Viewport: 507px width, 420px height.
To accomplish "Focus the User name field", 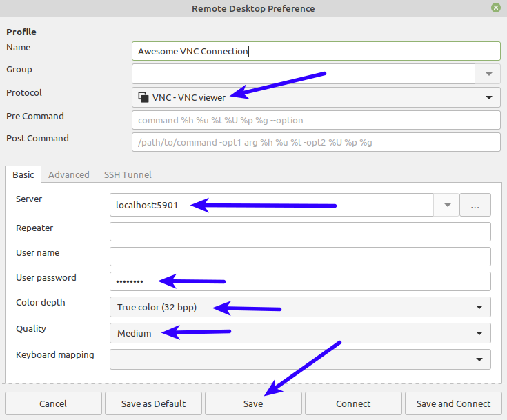I will (300, 257).
